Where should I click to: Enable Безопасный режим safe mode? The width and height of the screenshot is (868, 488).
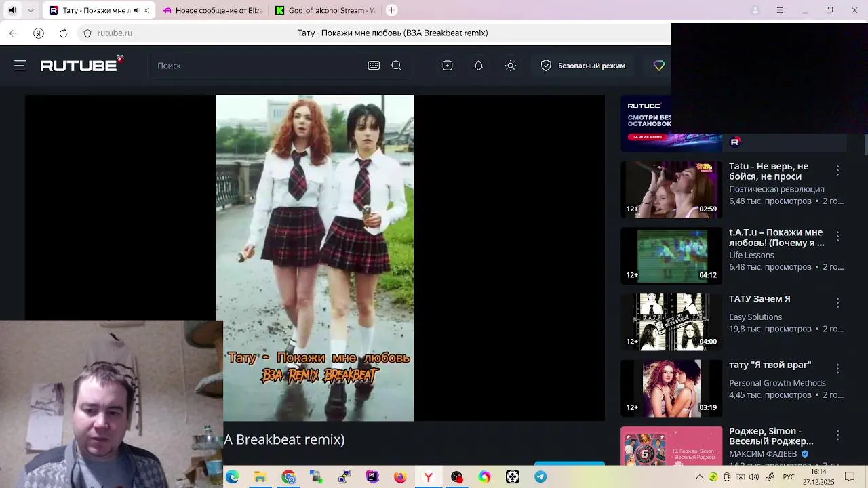point(583,66)
